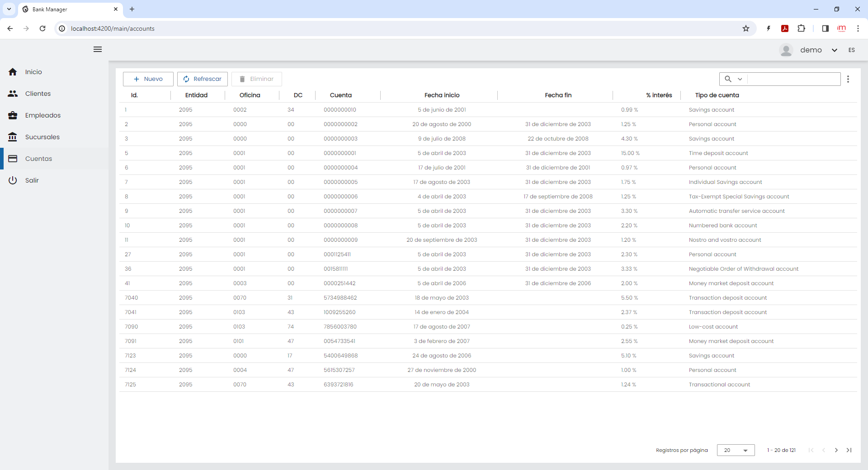Screen dimensions: 868x470
Task: Go to next page of records
Action: click(836, 450)
